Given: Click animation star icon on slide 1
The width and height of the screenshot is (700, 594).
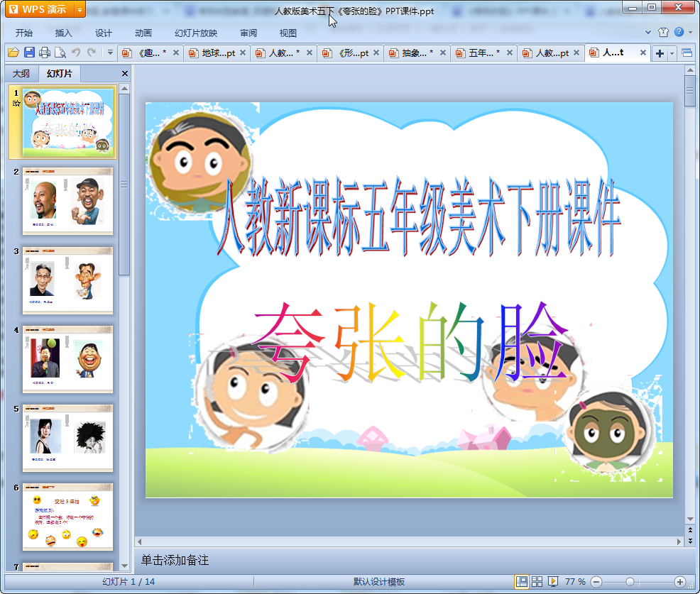Looking at the screenshot, I should [x=16, y=104].
